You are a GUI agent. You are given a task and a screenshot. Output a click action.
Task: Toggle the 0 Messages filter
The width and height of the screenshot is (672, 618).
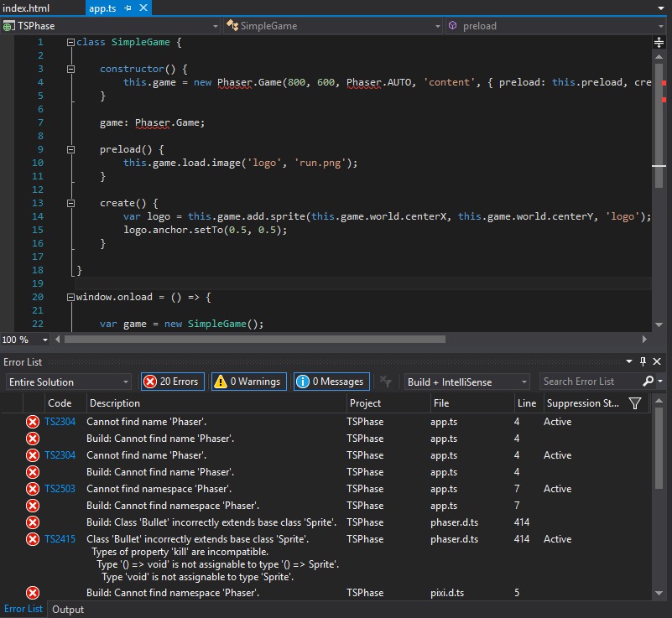331,382
